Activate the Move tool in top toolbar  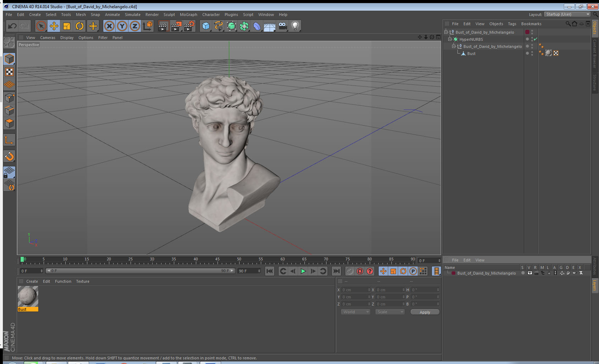click(54, 26)
